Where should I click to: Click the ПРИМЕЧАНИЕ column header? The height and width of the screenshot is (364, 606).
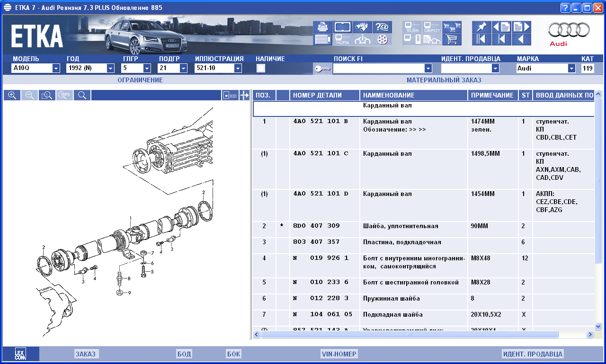(x=493, y=95)
